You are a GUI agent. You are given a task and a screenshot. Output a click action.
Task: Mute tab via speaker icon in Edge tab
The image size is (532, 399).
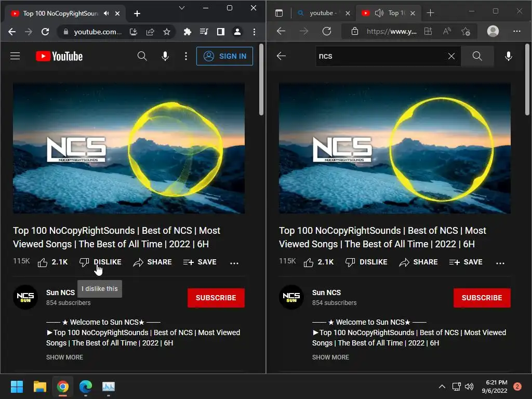click(x=379, y=13)
